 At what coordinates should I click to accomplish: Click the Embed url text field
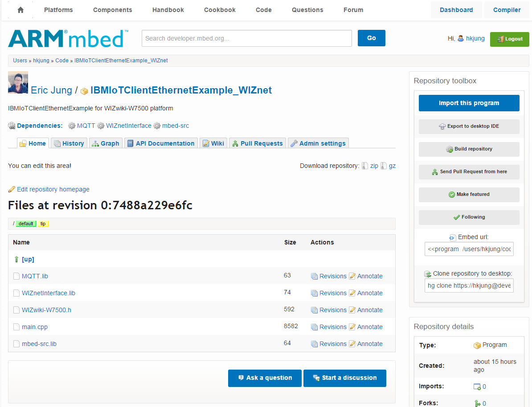(469, 249)
